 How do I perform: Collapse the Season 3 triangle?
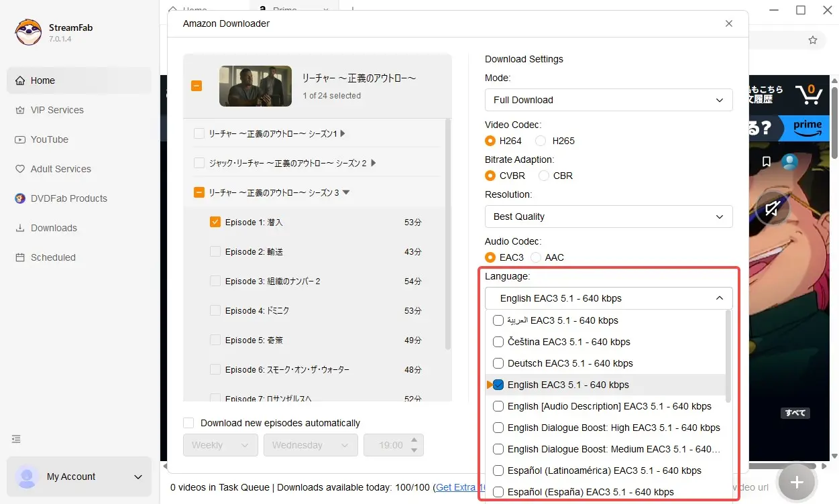346,192
